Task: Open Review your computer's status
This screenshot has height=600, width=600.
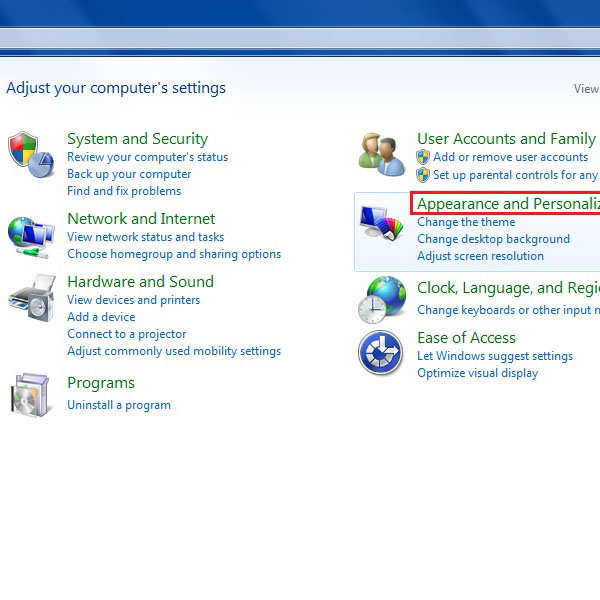Action: pyautogui.click(x=147, y=157)
